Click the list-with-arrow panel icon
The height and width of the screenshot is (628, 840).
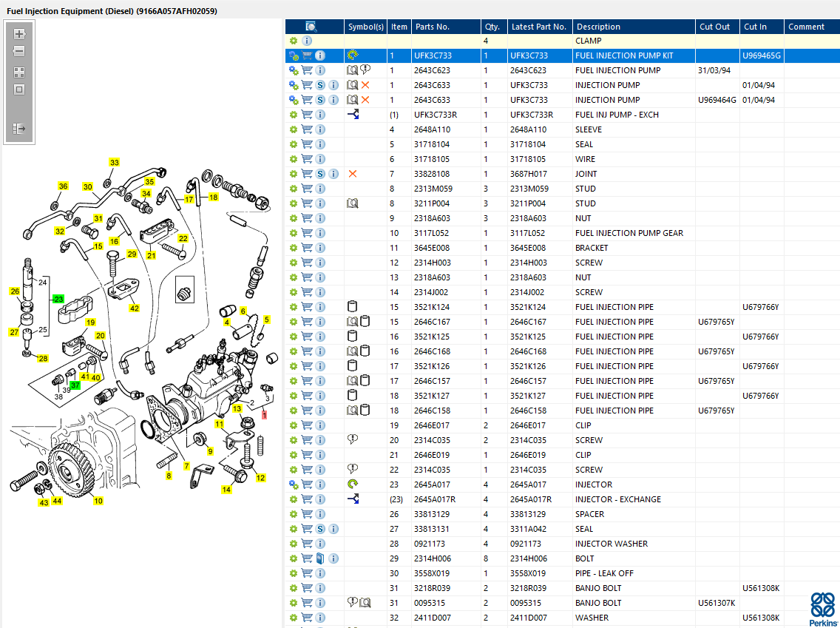(x=19, y=129)
